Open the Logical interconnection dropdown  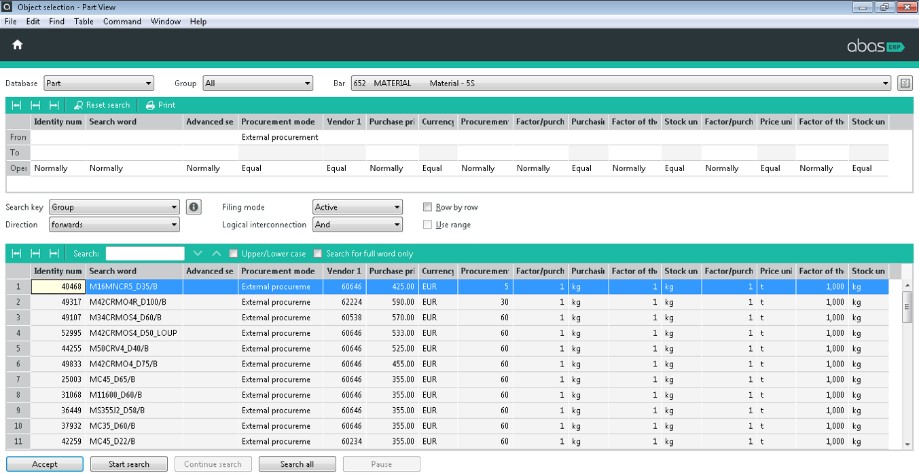point(358,224)
